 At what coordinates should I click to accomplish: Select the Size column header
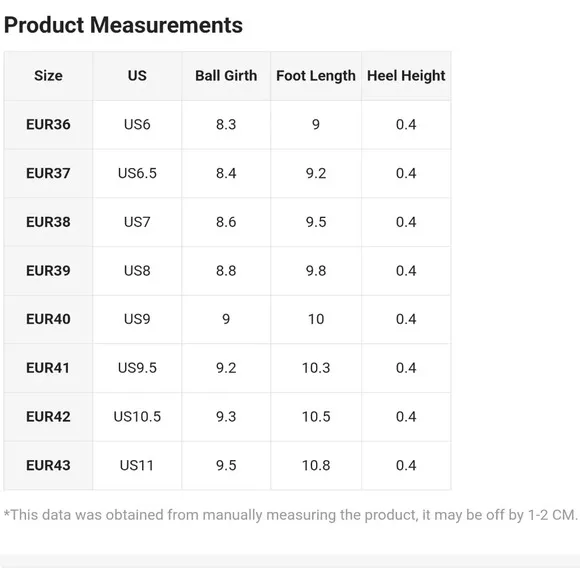pyautogui.click(x=48, y=76)
